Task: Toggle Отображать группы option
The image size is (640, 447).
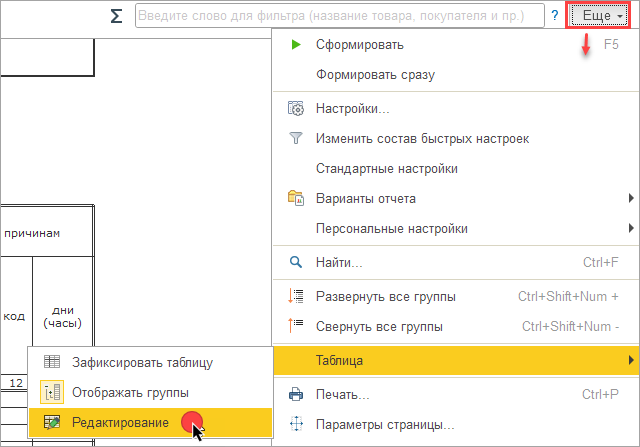Action: (x=129, y=392)
